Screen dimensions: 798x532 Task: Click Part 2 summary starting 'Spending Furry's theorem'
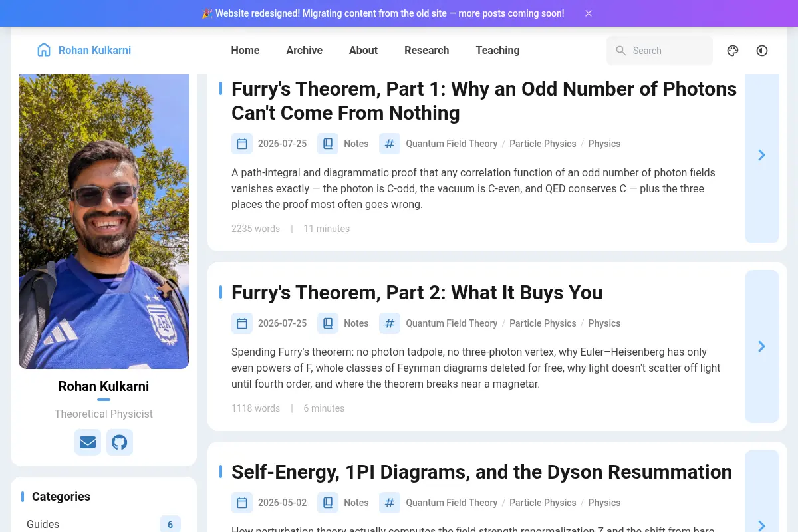pos(476,368)
